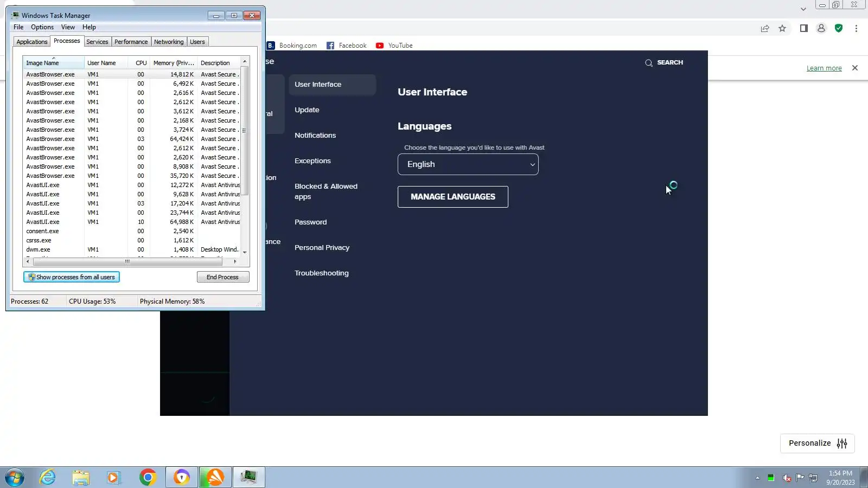The height and width of the screenshot is (488, 868).
Task: Open Windows Explorer folder from the taskbar
Action: [81, 477]
